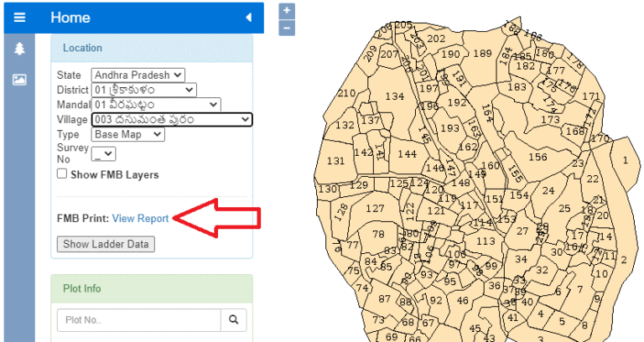Collapse the Home panel with left arrow
This screenshot has width=644, height=342.
pyautogui.click(x=248, y=18)
